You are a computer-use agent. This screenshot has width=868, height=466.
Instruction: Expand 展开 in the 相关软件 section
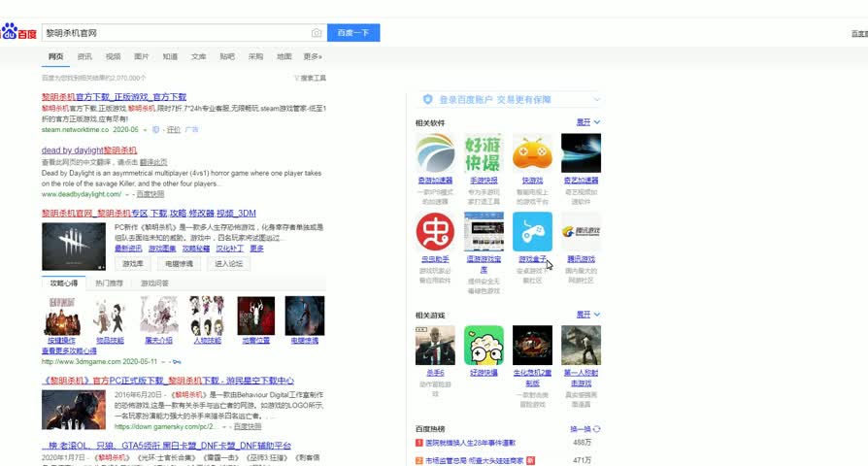pyautogui.click(x=588, y=122)
